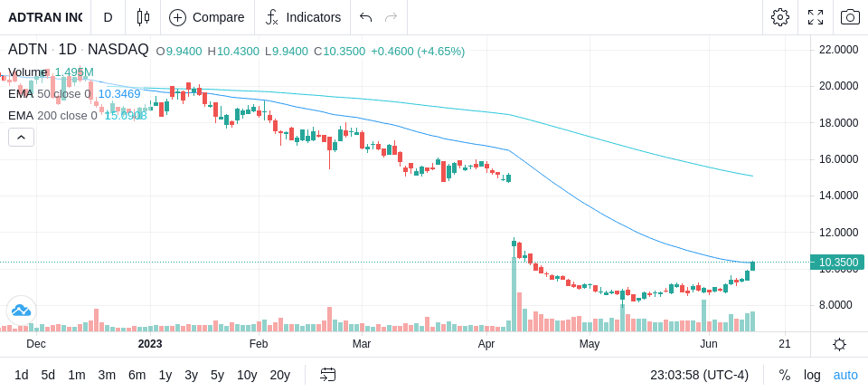
Task: Click the ADTN 1D NASDAQ title
Action: (x=78, y=51)
